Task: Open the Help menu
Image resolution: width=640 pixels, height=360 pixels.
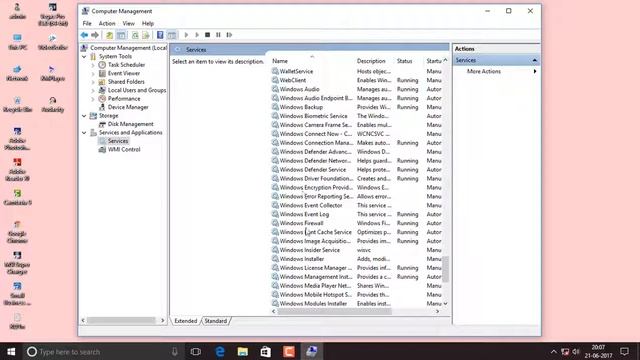Action: click(x=148, y=24)
